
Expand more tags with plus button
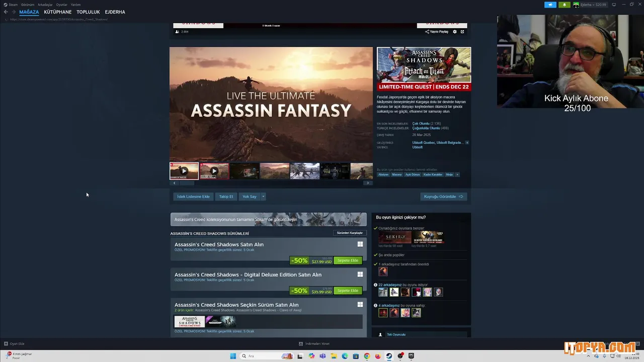point(457,174)
